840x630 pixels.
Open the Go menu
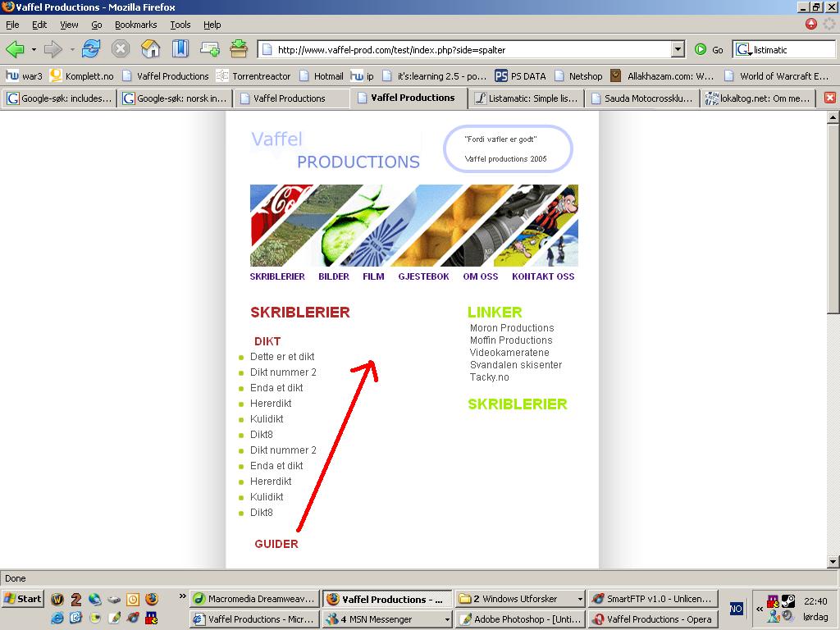coord(97,25)
